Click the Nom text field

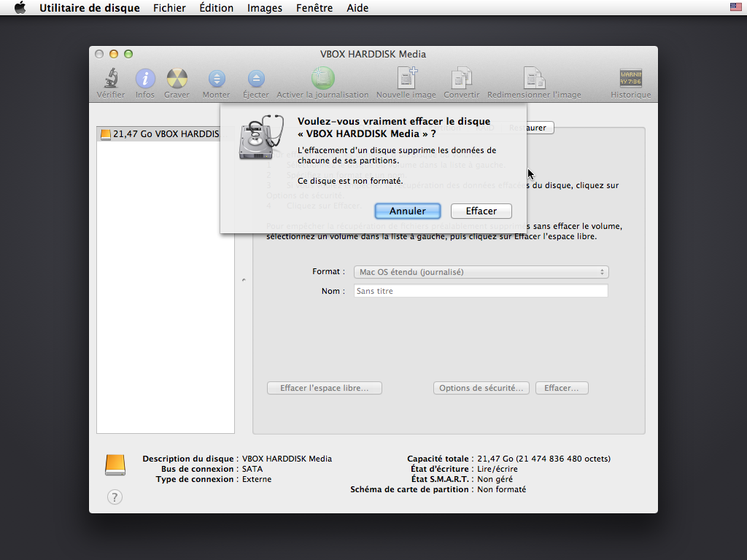coord(481,291)
